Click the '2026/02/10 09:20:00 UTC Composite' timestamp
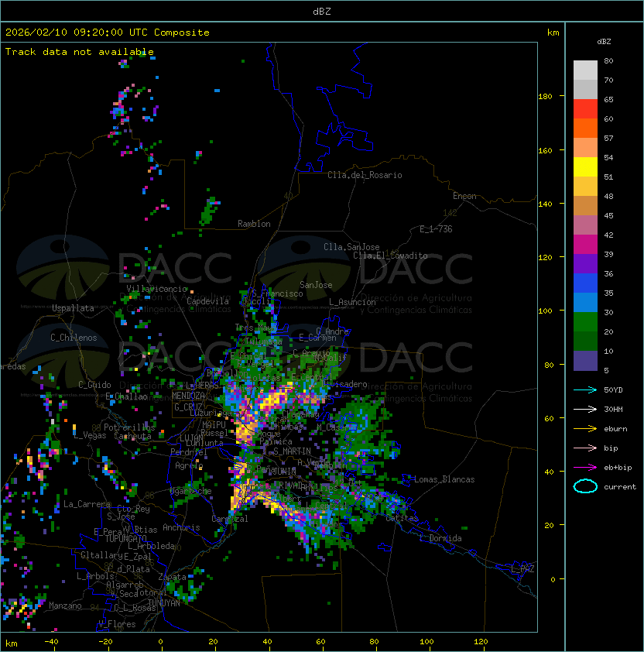 pyautogui.click(x=108, y=33)
